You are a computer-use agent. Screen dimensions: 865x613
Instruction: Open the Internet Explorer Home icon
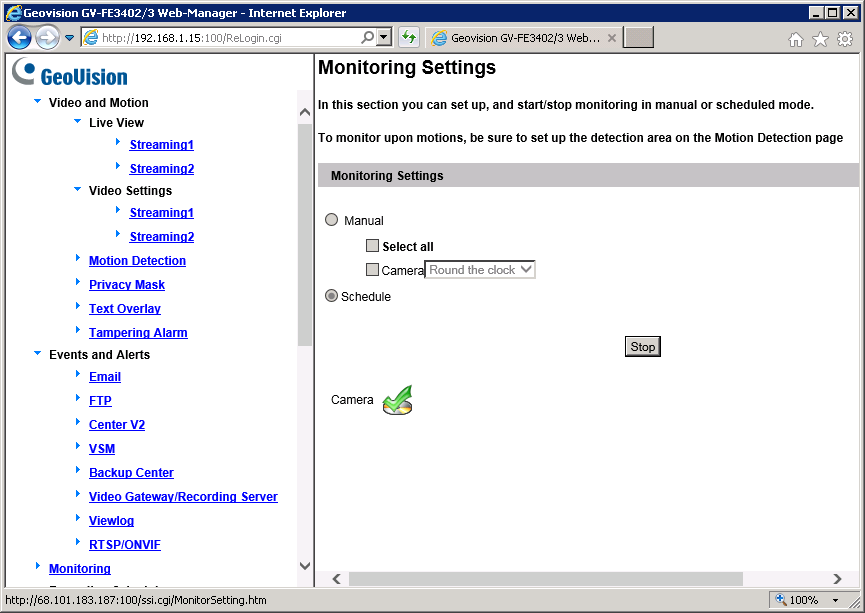(796, 39)
